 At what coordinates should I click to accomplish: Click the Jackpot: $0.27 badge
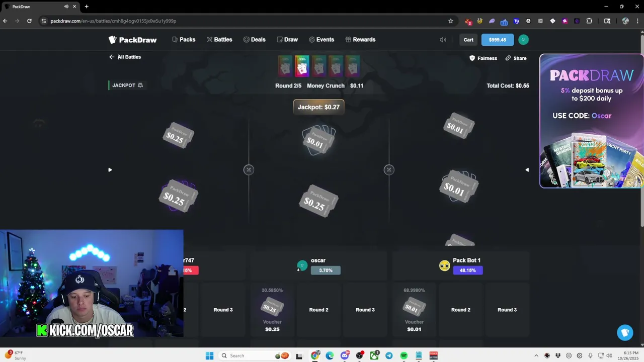click(x=318, y=107)
